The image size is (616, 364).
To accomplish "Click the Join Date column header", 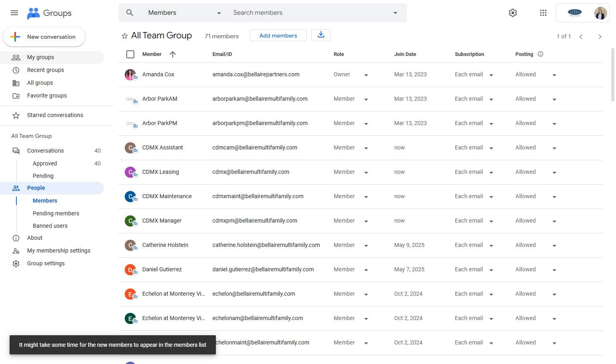I will coord(405,54).
